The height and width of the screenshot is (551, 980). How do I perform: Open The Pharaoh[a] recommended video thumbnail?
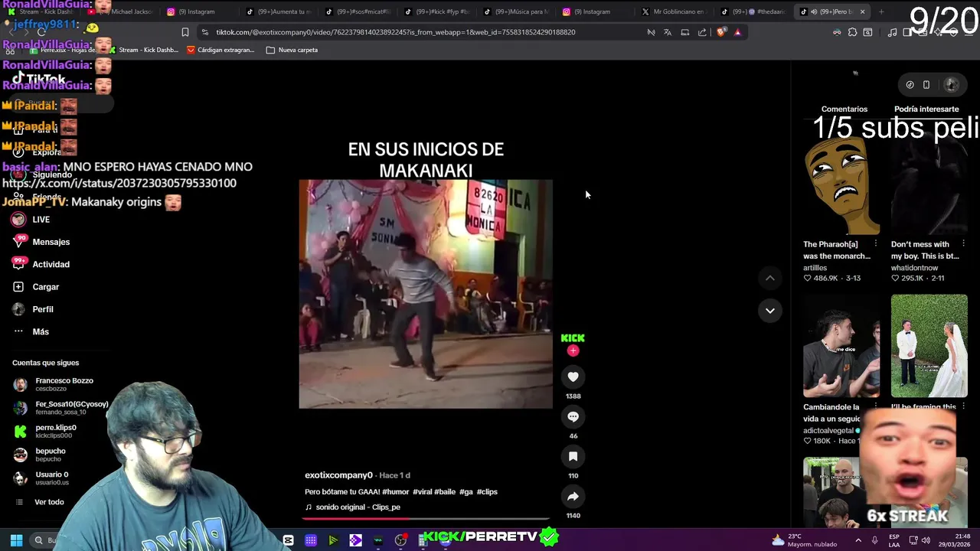(x=841, y=184)
